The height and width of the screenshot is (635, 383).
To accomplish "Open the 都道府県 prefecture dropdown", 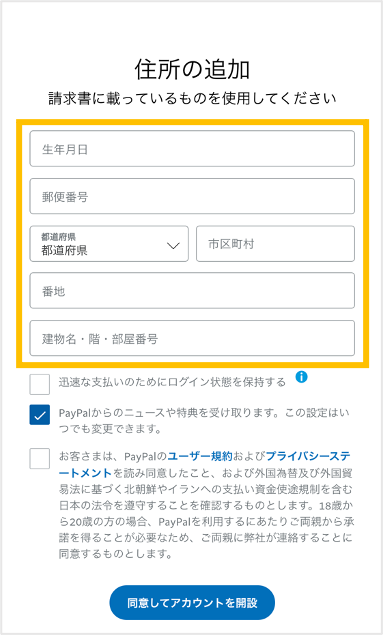I will (109, 244).
